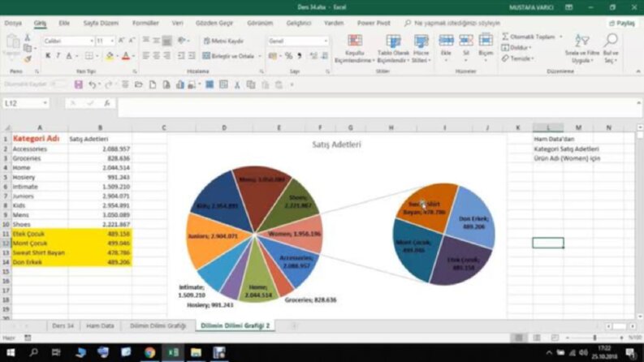This screenshot has height=362, width=644.
Task: Switch to the Görünüm ribbon tab
Action: (x=260, y=23)
